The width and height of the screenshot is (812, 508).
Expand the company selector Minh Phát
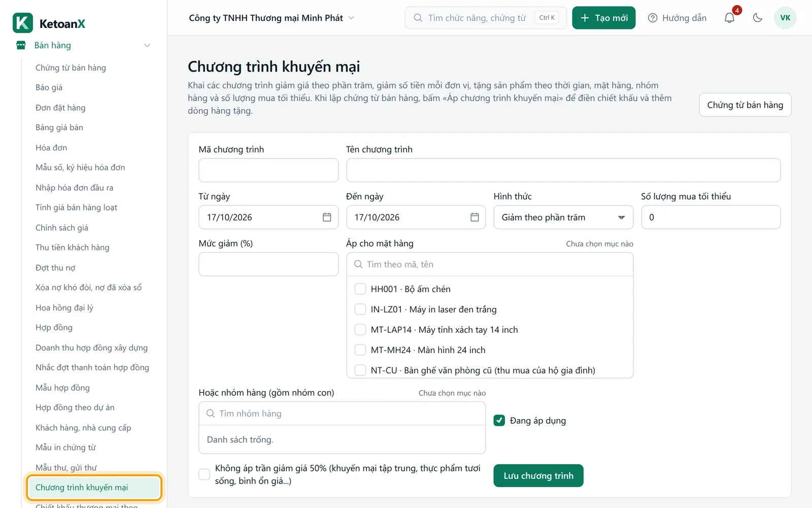pos(272,18)
